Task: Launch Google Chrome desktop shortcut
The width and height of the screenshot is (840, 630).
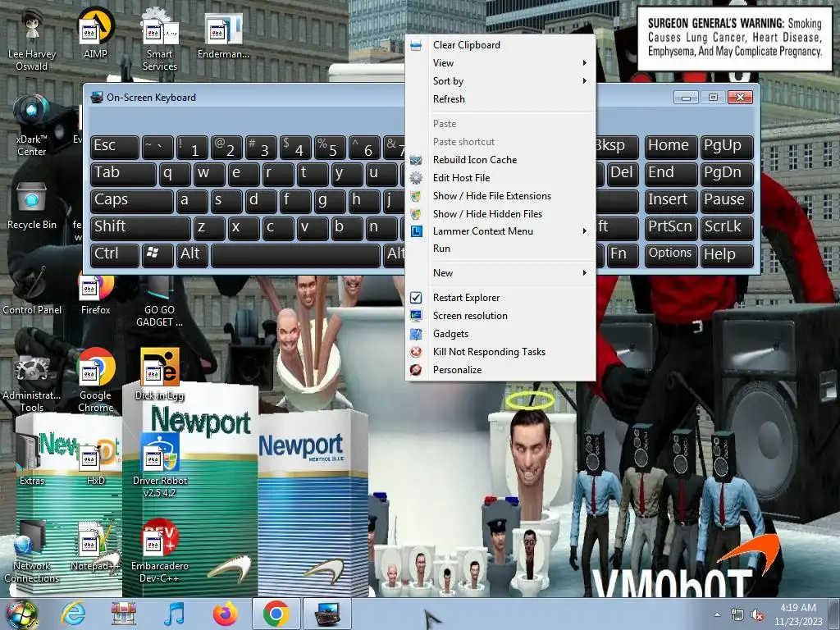Action: coord(95,381)
